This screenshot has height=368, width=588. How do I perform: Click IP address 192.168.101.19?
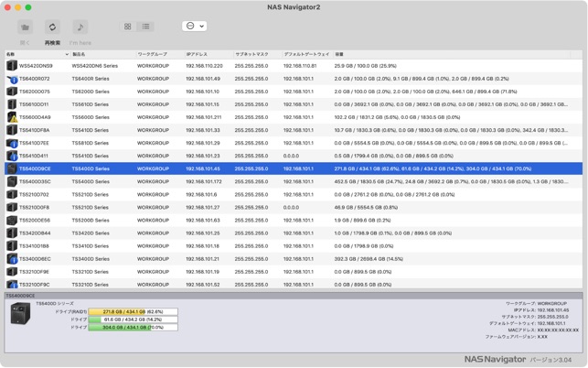202,272
